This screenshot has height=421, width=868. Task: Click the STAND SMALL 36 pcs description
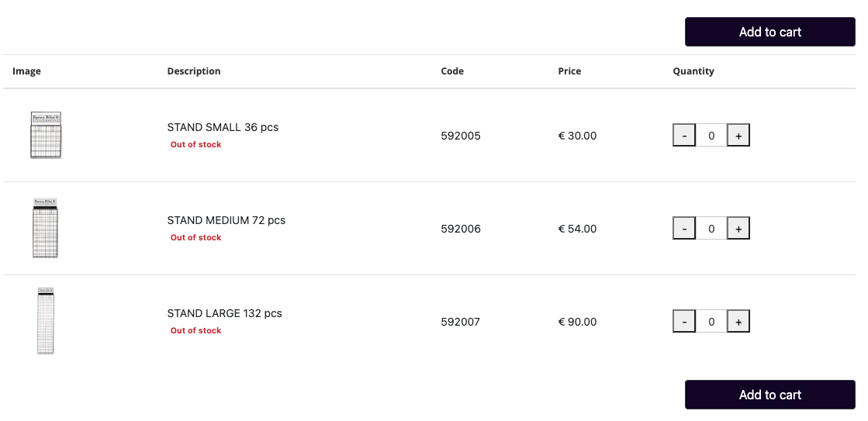(223, 127)
